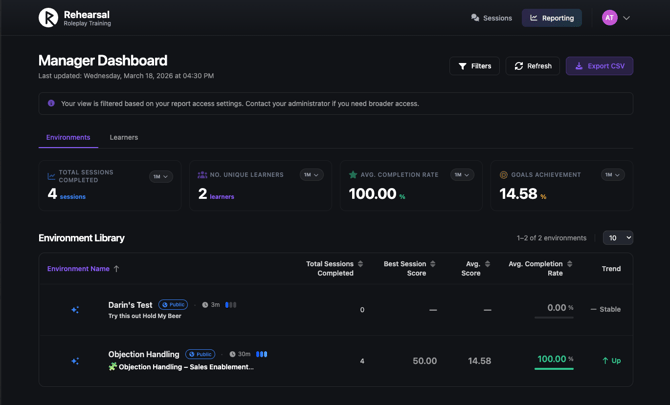This screenshot has height=405, width=670.
Task: Expand the user account menu chevron
Action: (x=627, y=18)
